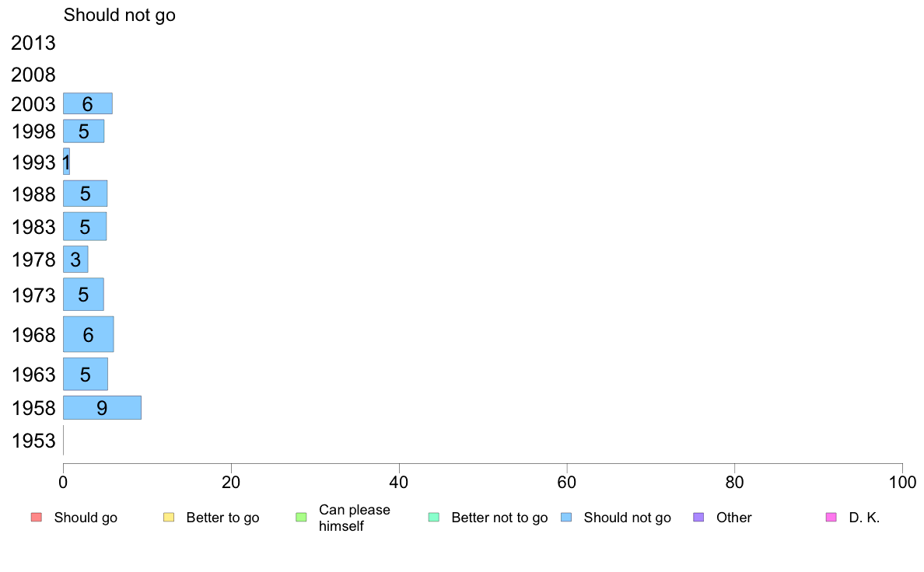Click the Should not go chart title
Screen dimensions: 924x572
(120, 15)
